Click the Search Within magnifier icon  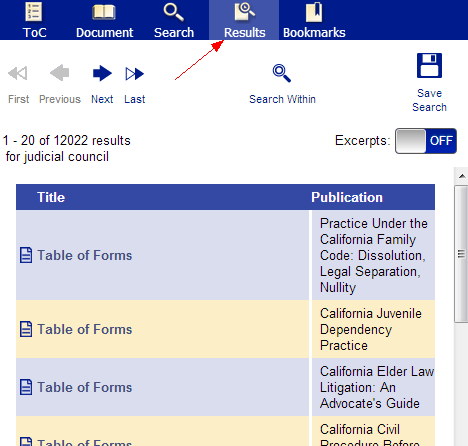(282, 73)
